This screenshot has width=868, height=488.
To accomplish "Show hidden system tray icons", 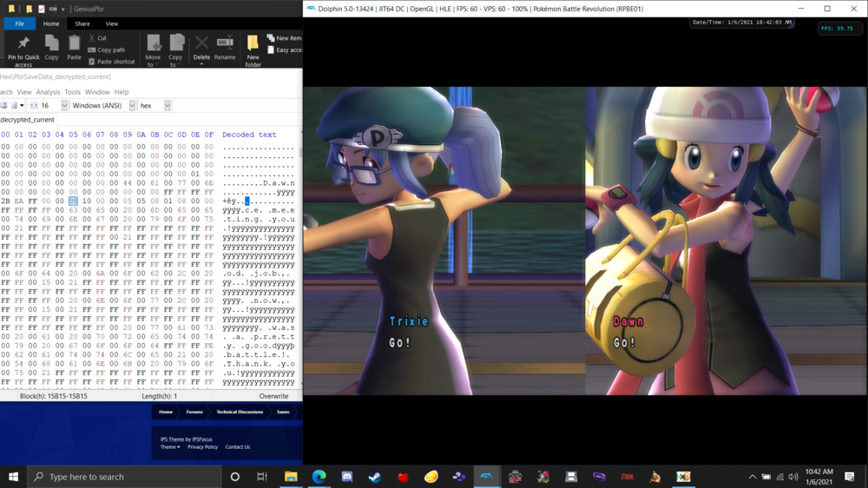I will click(x=753, y=477).
